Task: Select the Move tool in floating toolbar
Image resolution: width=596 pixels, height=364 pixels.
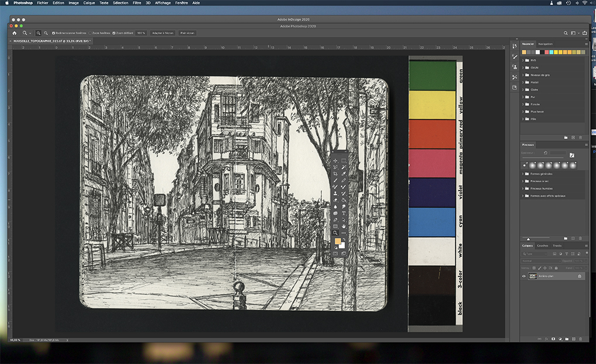Action: 335,161
